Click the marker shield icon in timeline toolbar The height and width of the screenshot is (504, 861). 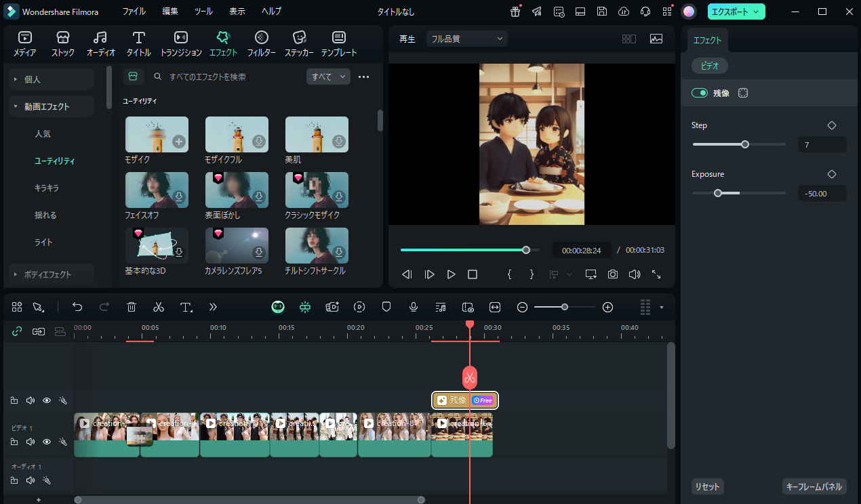click(386, 307)
